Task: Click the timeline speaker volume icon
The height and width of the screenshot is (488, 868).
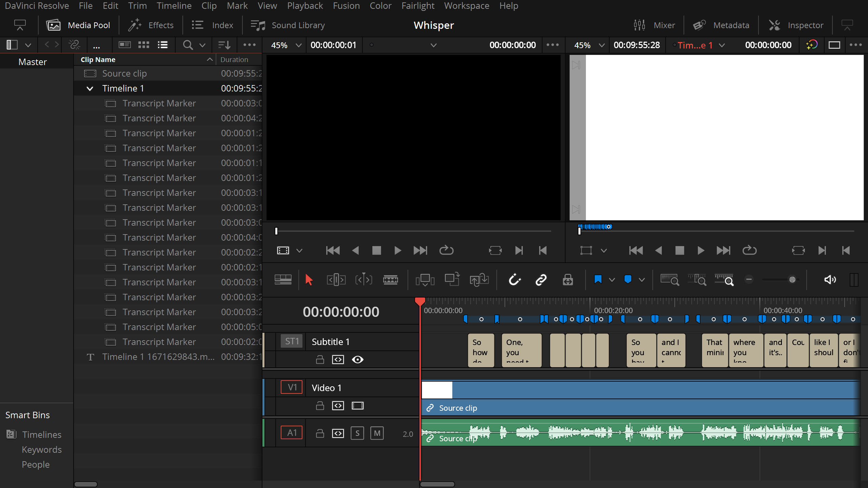Action: pyautogui.click(x=830, y=280)
